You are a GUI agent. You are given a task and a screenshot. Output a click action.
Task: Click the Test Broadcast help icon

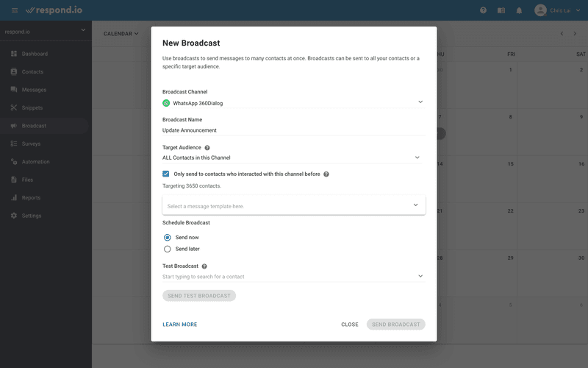[x=204, y=266]
